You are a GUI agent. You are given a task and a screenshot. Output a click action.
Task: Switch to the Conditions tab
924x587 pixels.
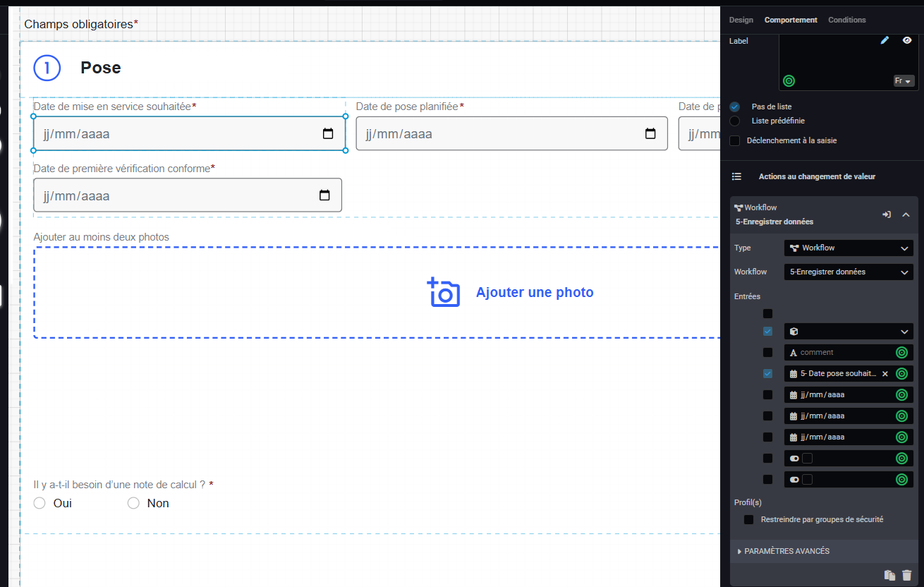pos(846,20)
